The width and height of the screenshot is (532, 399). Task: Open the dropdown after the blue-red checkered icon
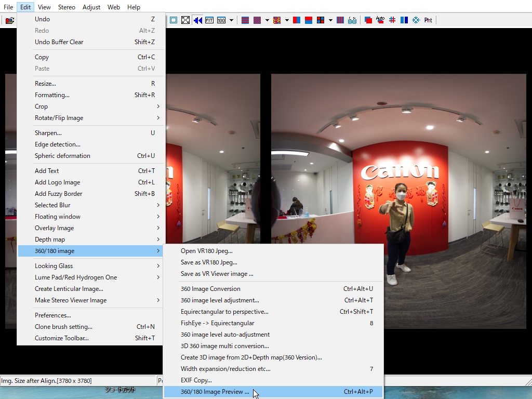267,20
